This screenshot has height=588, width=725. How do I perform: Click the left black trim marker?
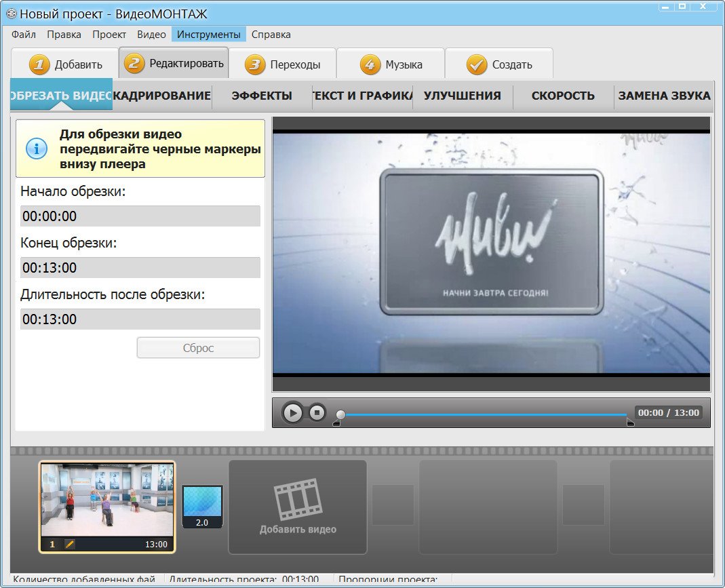[336, 424]
